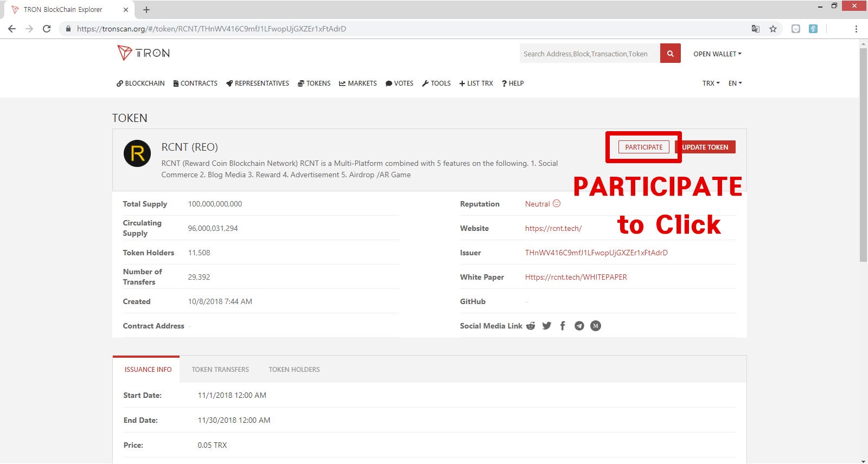The width and height of the screenshot is (868, 464).
Task: Open the CONTRACTS menu
Action: pyautogui.click(x=195, y=83)
